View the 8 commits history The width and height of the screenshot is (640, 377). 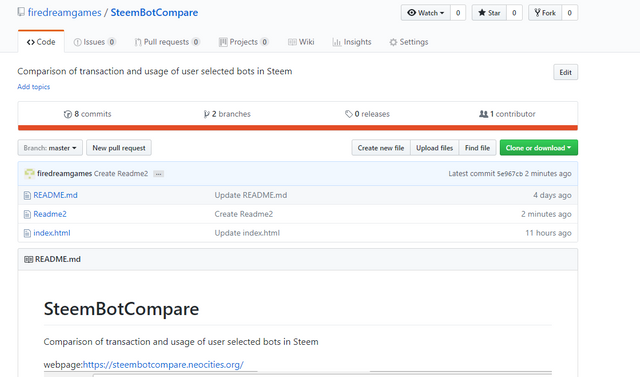(x=87, y=114)
